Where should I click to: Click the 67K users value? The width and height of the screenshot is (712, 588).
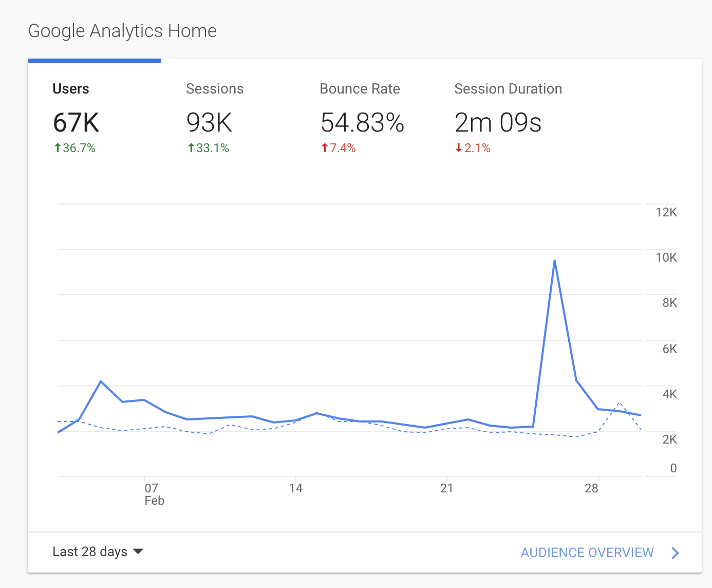click(76, 123)
